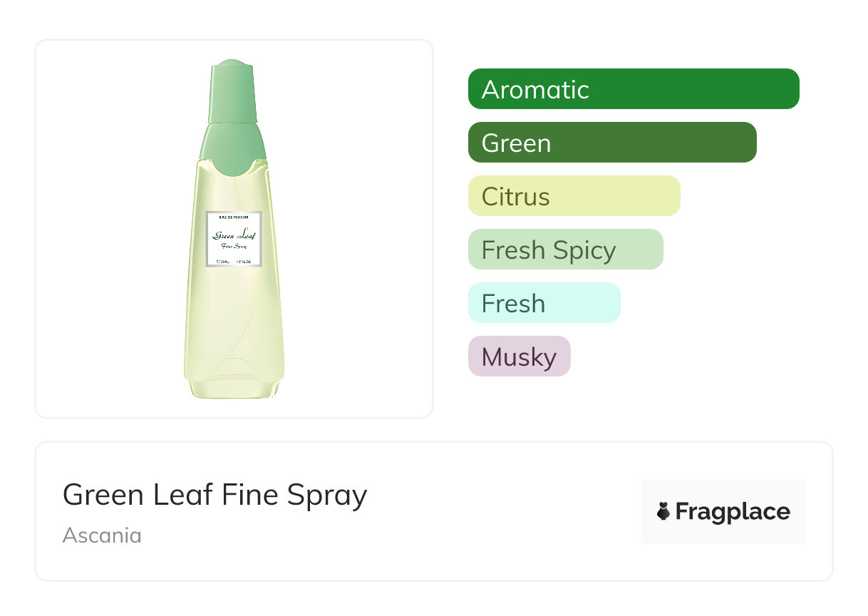Select the Aromatic accord bar
This screenshot has height=616, width=868.
point(634,89)
